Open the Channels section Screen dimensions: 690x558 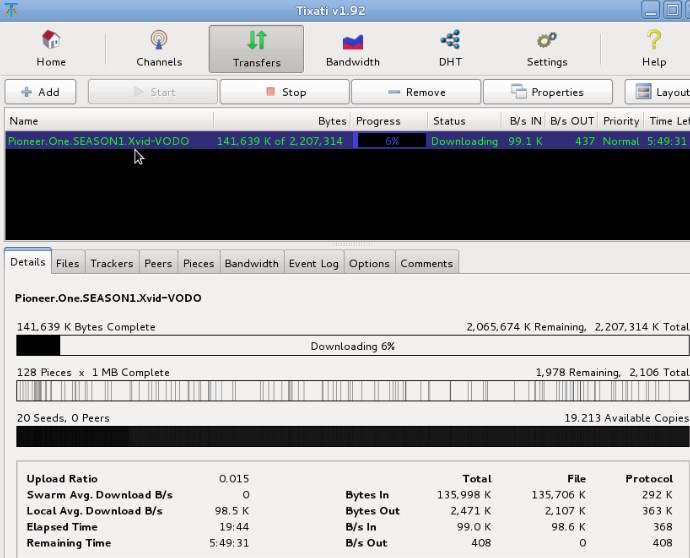point(159,48)
